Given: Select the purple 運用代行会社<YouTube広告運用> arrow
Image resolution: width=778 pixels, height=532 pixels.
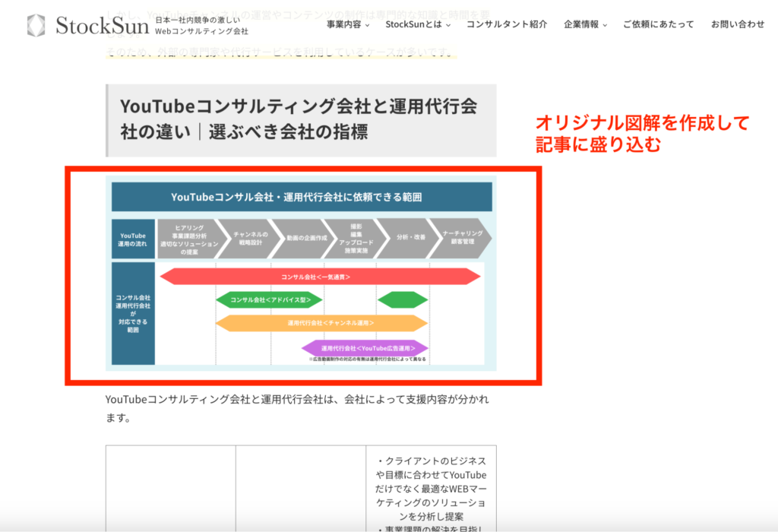Looking at the screenshot, I should [x=367, y=347].
